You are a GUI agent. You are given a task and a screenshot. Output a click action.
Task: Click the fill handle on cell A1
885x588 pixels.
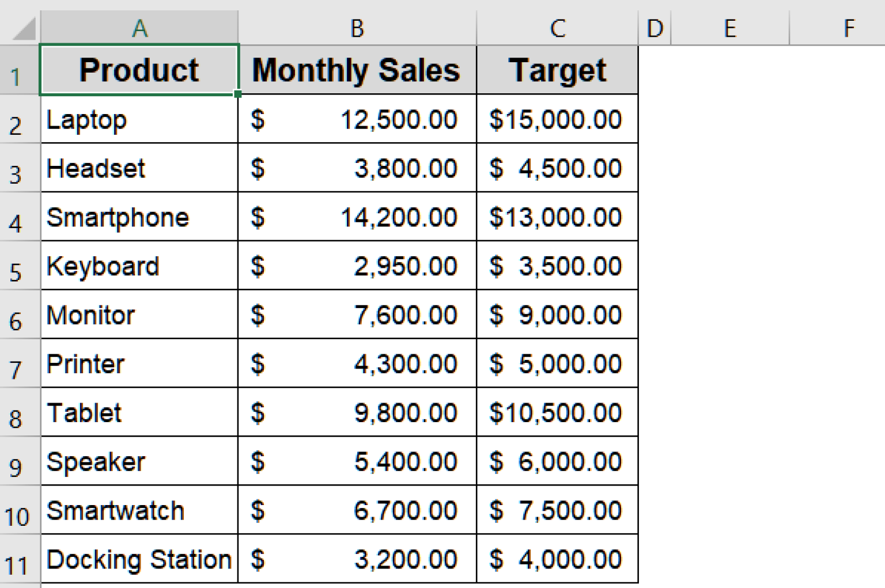pyautogui.click(x=237, y=92)
